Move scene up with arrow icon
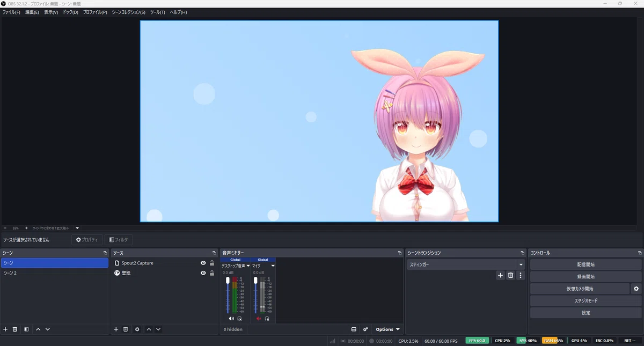Image resolution: width=644 pixels, height=346 pixels. coord(38,329)
